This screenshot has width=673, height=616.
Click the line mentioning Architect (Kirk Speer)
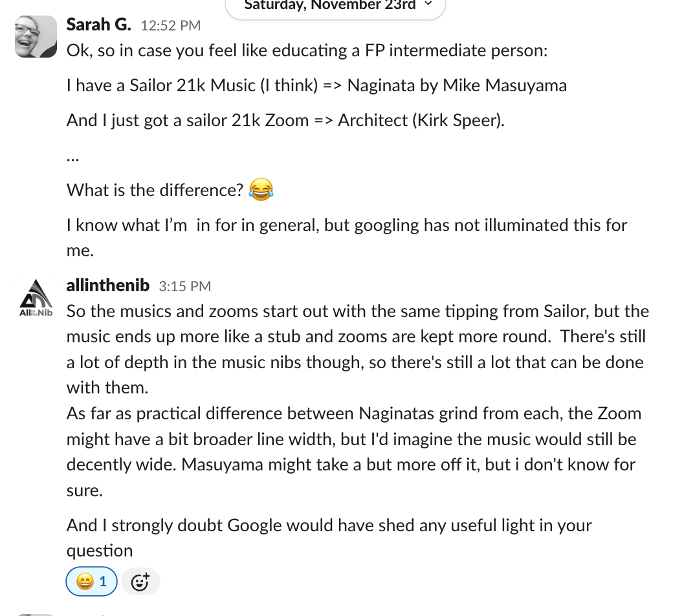click(285, 120)
